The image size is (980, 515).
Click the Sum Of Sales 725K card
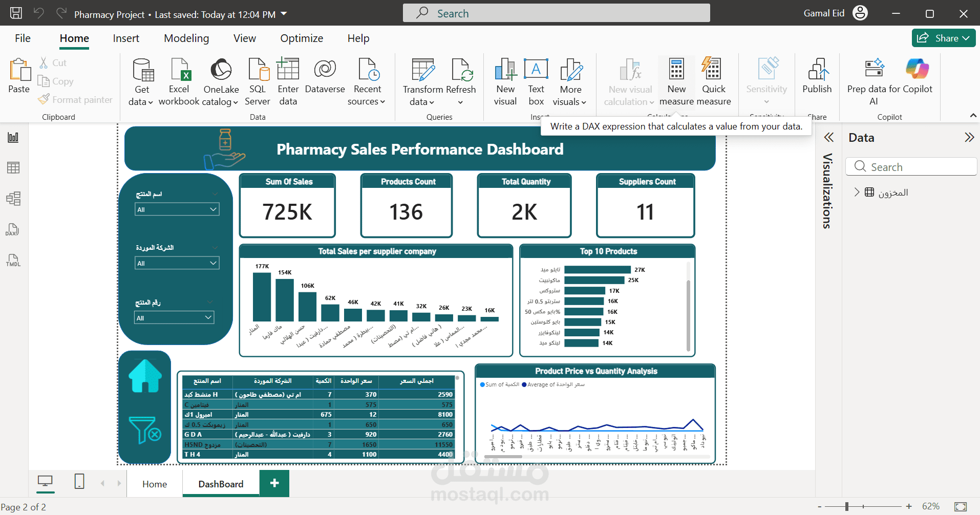point(288,205)
